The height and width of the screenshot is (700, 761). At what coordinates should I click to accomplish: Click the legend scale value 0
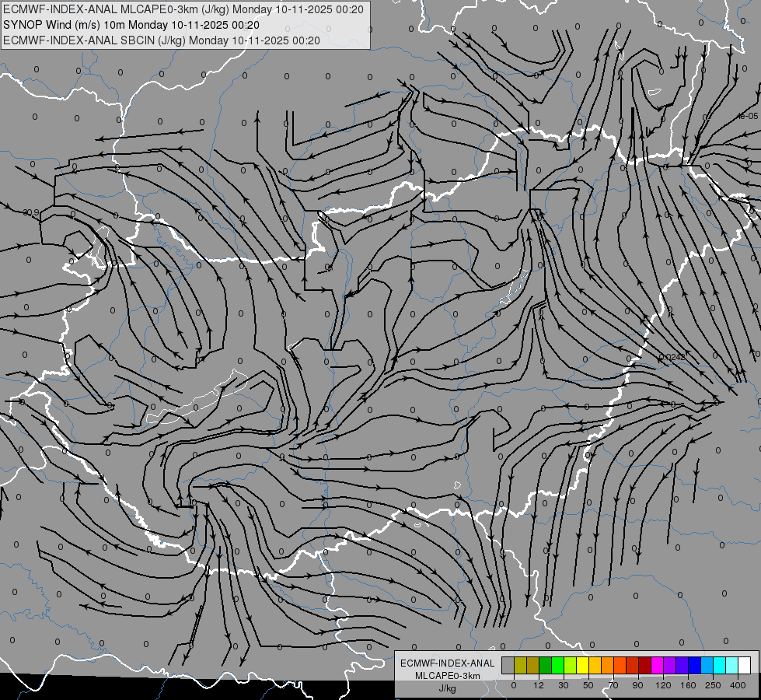(514, 685)
